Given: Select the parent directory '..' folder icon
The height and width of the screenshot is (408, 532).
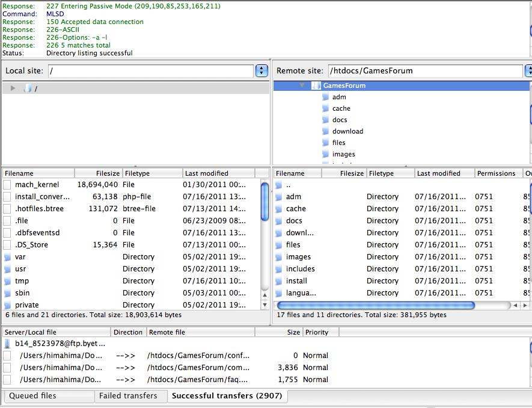Looking at the screenshot, I should click(x=279, y=185).
